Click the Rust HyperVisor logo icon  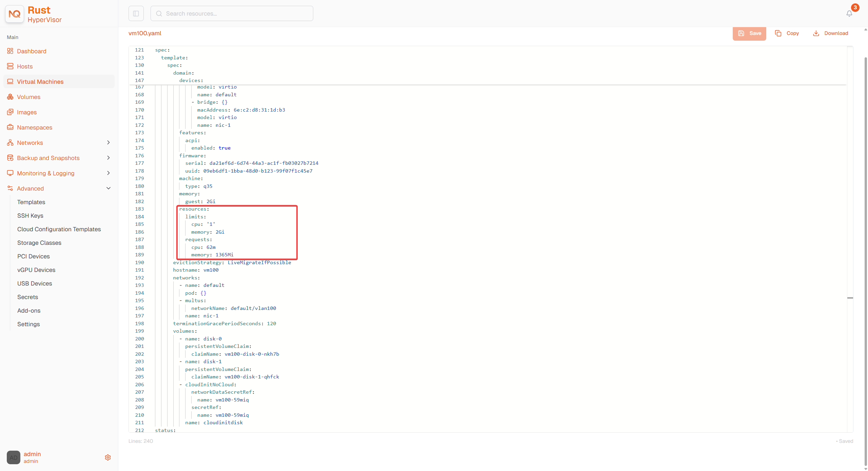click(x=15, y=14)
